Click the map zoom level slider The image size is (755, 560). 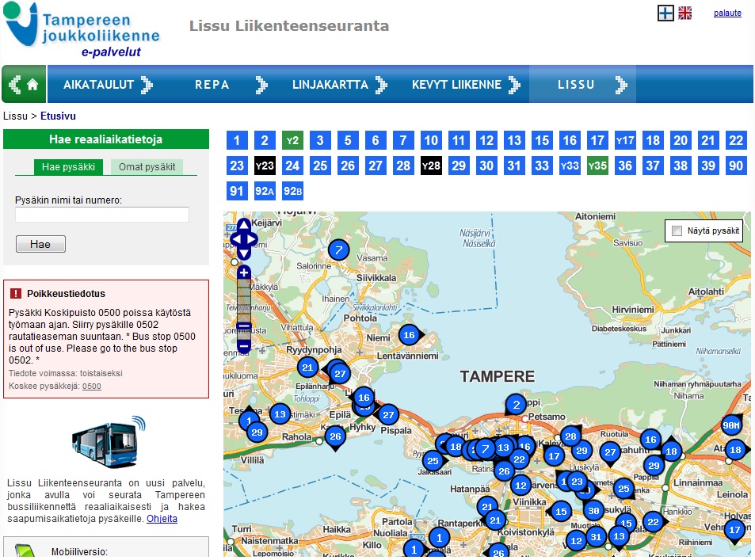[x=244, y=299]
